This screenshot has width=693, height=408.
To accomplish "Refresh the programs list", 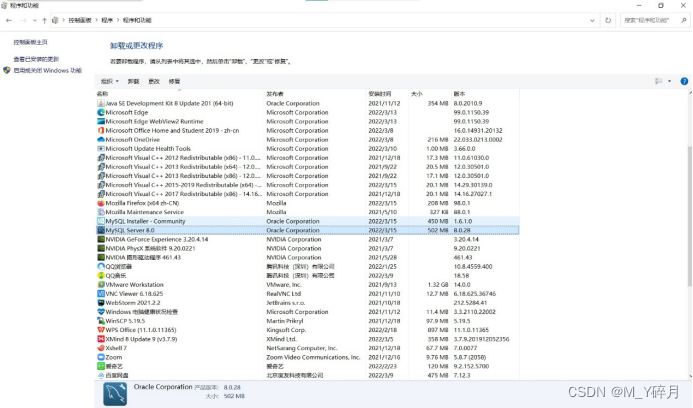I will 608,20.
